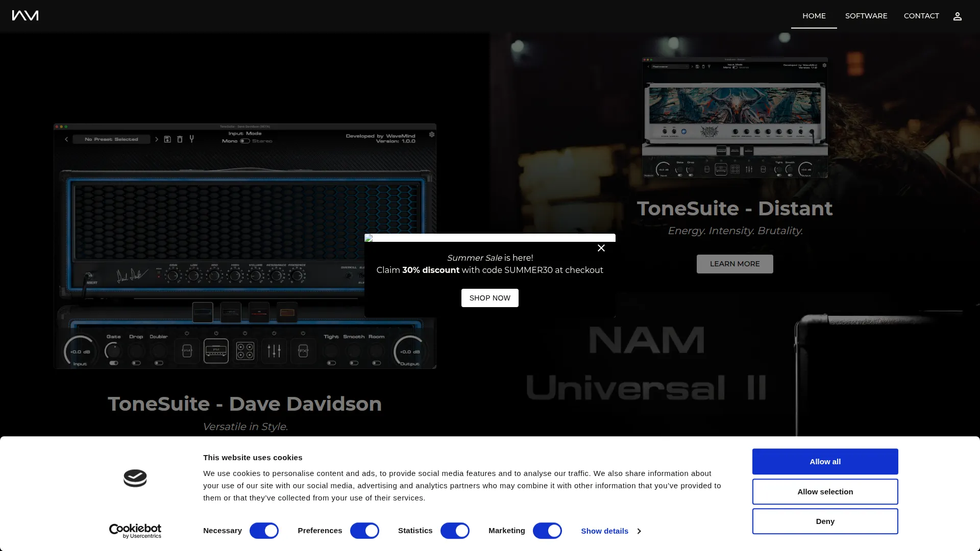Select four-speaker cabinet icon in Dave Davidson plugin
Viewport: 980px width, 551px height.
point(245,350)
